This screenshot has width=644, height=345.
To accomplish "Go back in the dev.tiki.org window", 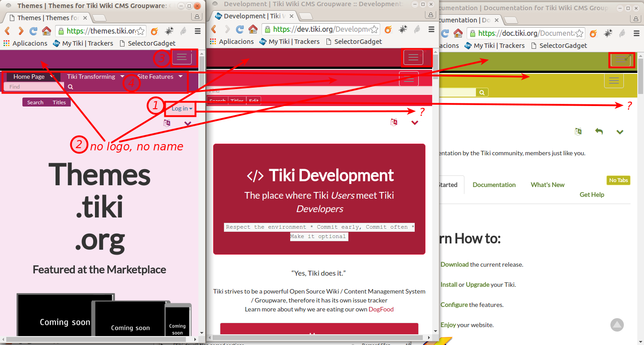I will tap(214, 29).
